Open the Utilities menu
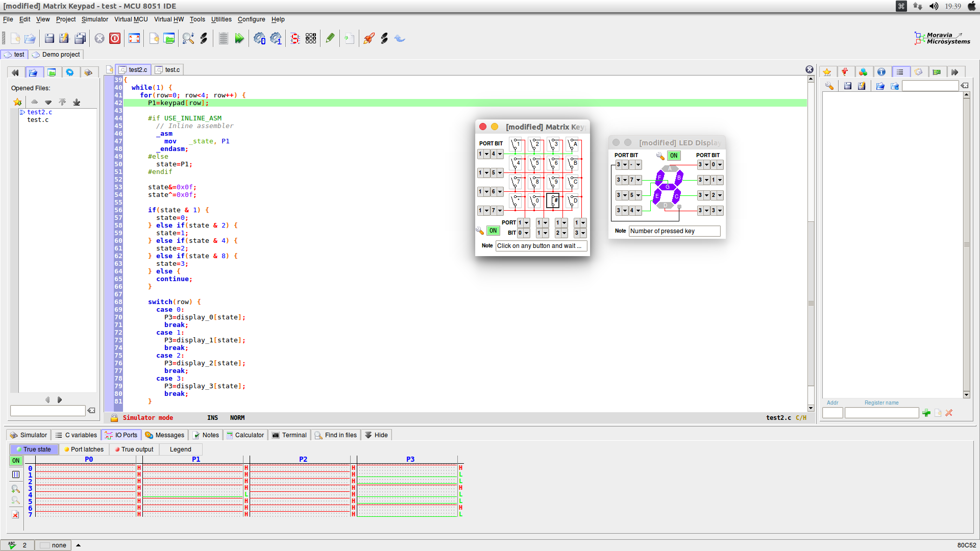This screenshot has width=980, height=551. coord(221,19)
